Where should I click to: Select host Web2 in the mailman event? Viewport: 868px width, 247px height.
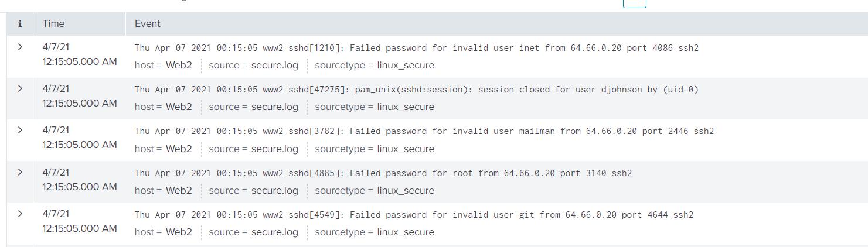(x=179, y=149)
